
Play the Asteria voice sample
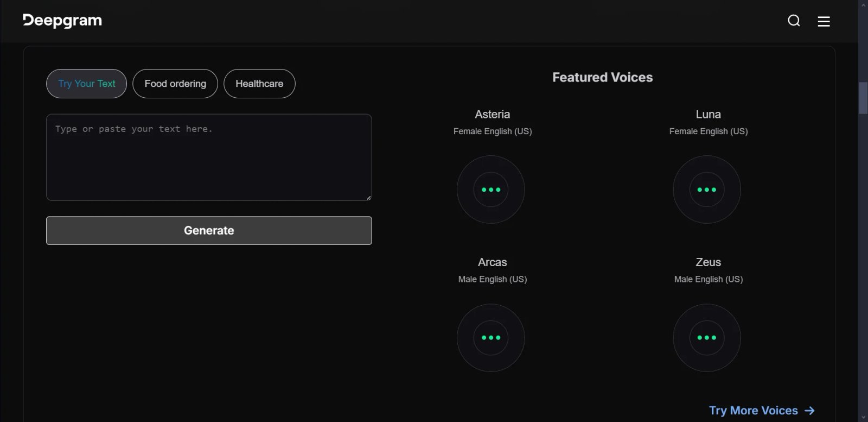(x=491, y=190)
